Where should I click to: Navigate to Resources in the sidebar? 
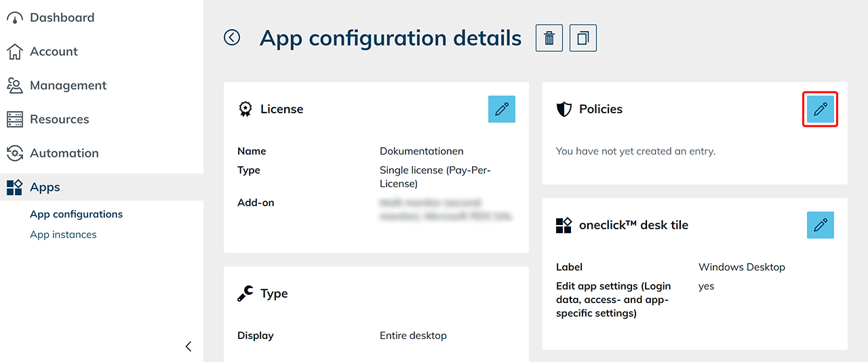click(x=60, y=119)
